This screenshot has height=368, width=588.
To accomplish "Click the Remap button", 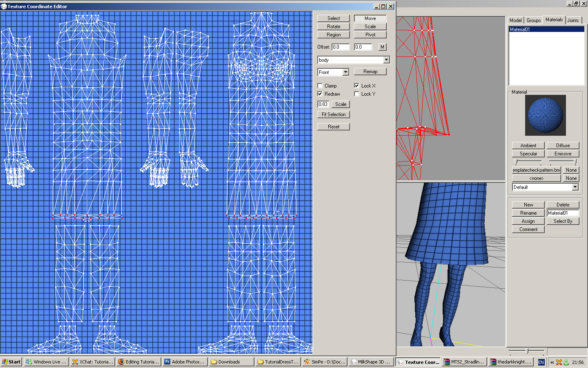I will pos(370,72).
